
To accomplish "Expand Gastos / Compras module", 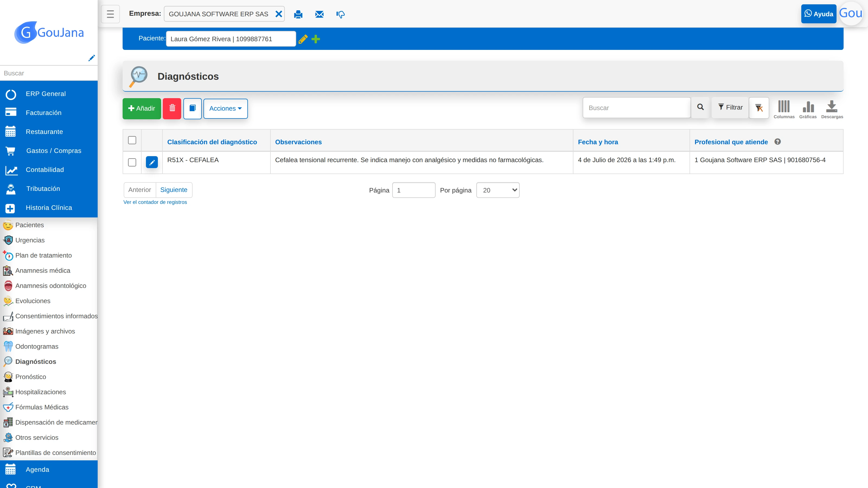I will click(x=49, y=151).
